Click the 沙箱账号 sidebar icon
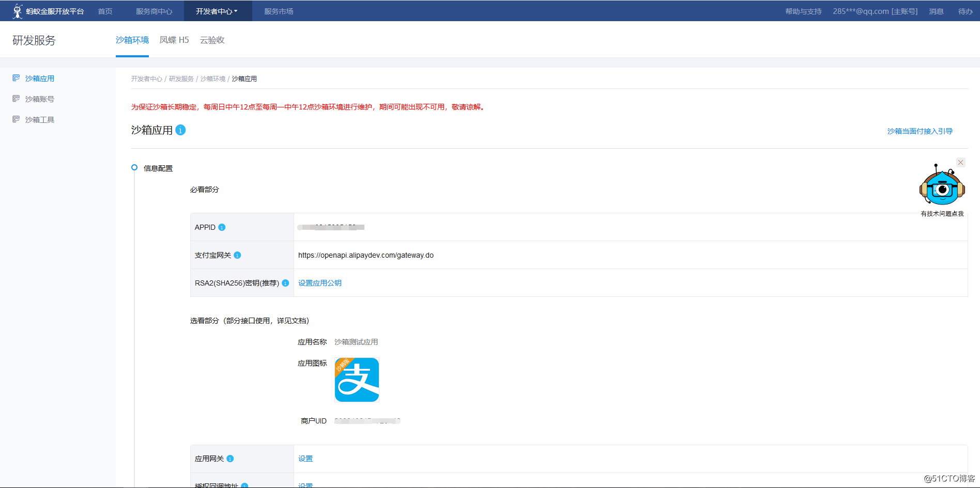This screenshot has height=488, width=980. [x=16, y=99]
